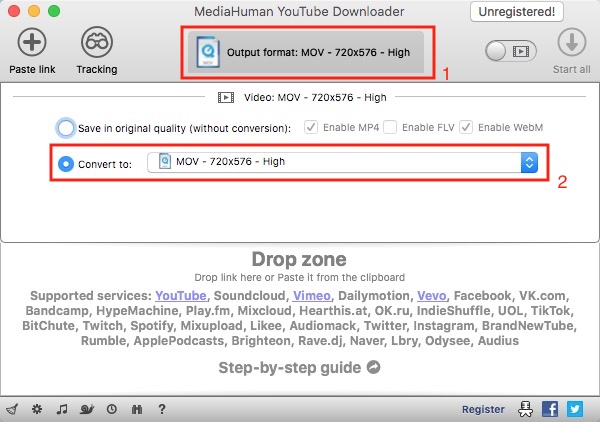The width and height of the screenshot is (600, 422).
Task: Toggle the Enable MP4 checkbox
Action: (311, 127)
